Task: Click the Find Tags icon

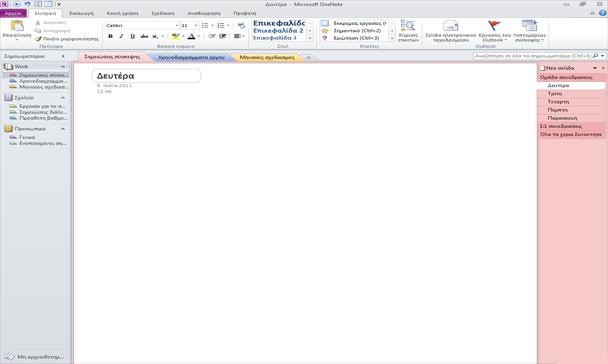Action: click(408, 26)
